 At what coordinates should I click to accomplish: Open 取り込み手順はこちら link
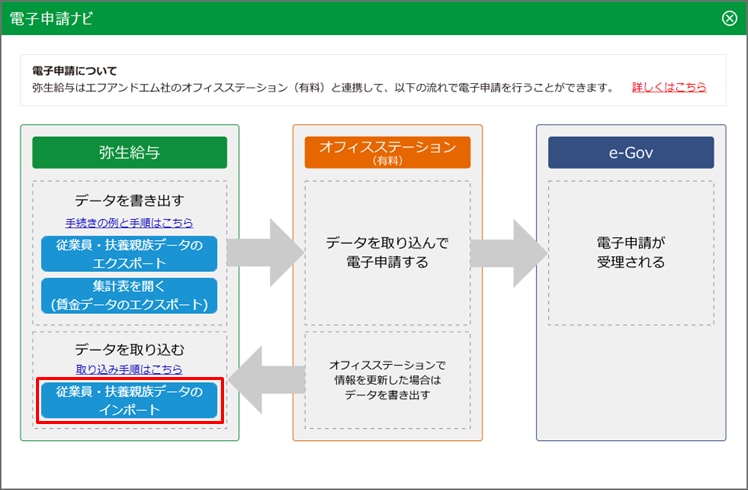click(129, 369)
